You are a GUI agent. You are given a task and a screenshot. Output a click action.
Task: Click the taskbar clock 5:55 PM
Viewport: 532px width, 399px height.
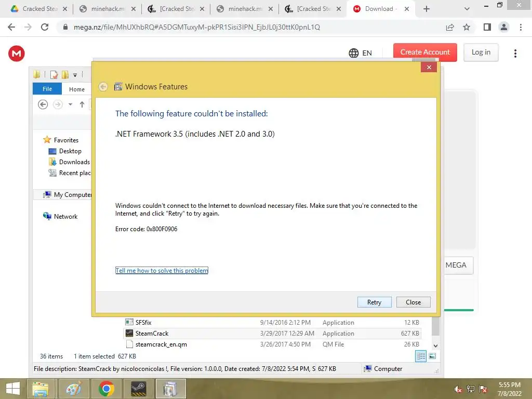click(510, 389)
